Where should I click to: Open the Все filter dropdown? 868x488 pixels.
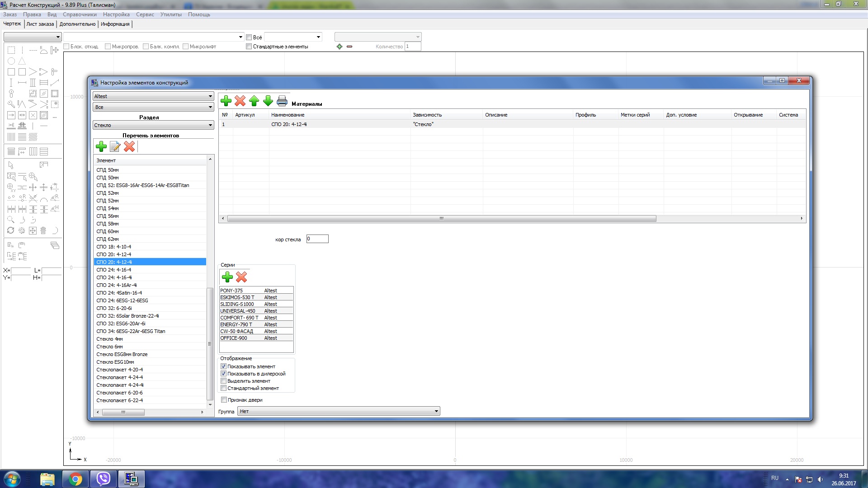[153, 107]
